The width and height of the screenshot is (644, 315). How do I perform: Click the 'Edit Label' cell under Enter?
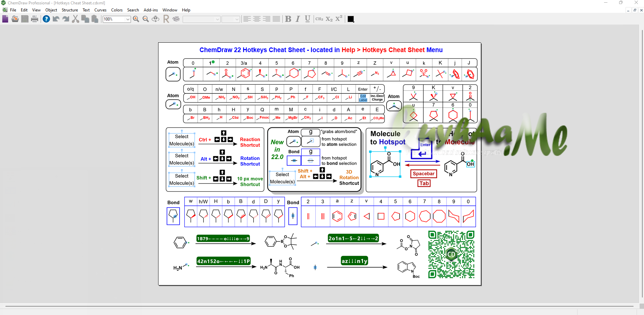coord(363,98)
